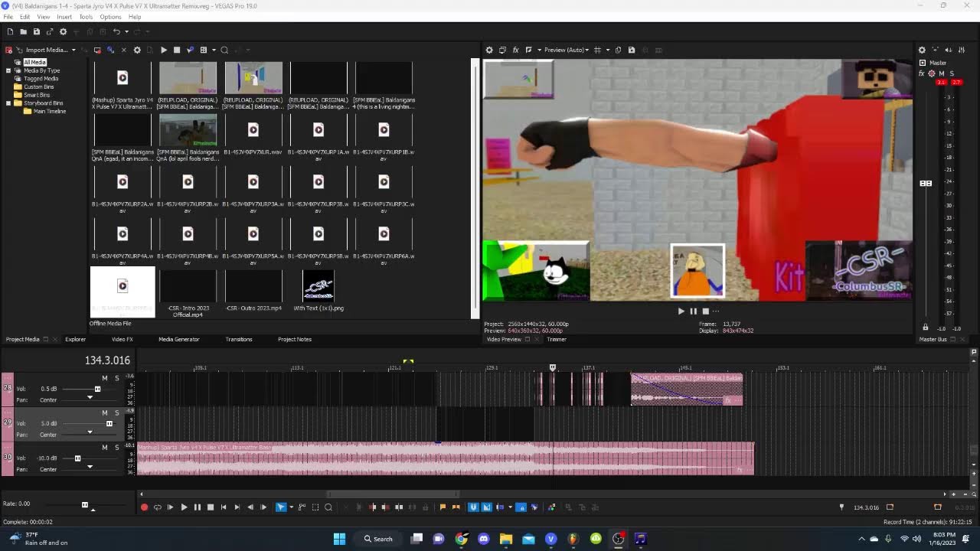This screenshot has width=980, height=551.
Task: Open the Project Notes tab
Action: point(295,339)
